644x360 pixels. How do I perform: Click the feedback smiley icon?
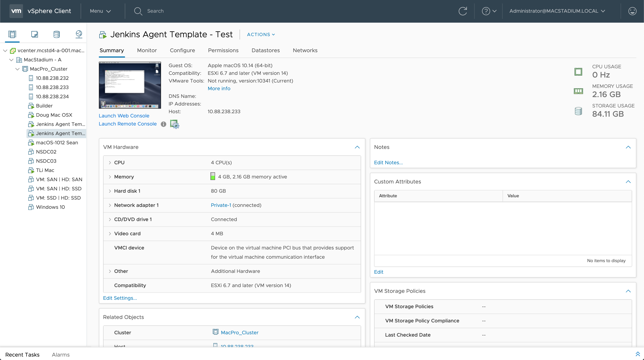click(x=632, y=11)
